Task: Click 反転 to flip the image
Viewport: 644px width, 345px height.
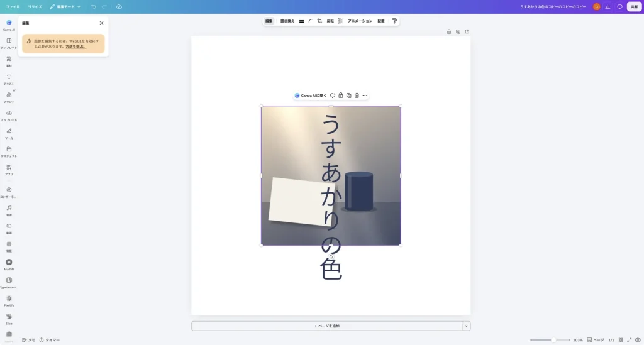Action: [330, 21]
